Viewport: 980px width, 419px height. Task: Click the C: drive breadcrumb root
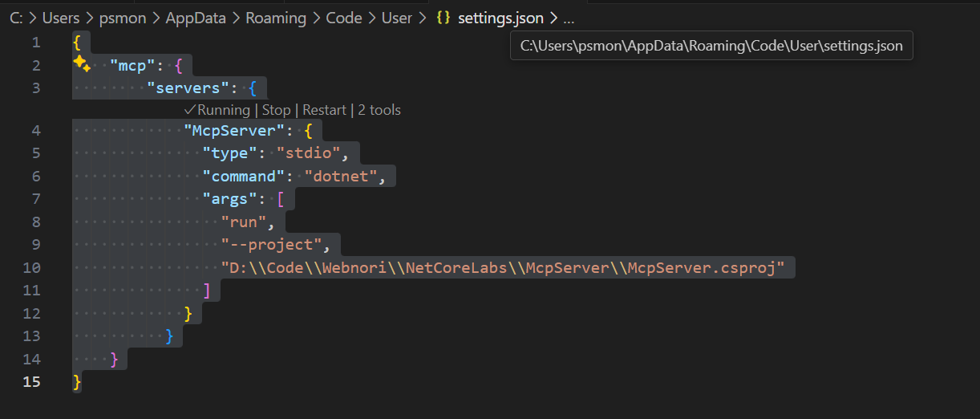[x=16, y=18]
